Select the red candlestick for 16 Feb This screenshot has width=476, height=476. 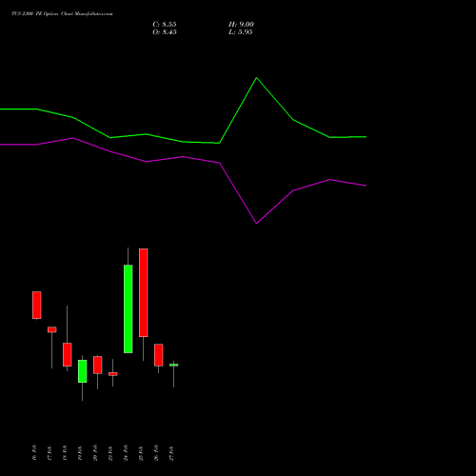pos(37,305)
